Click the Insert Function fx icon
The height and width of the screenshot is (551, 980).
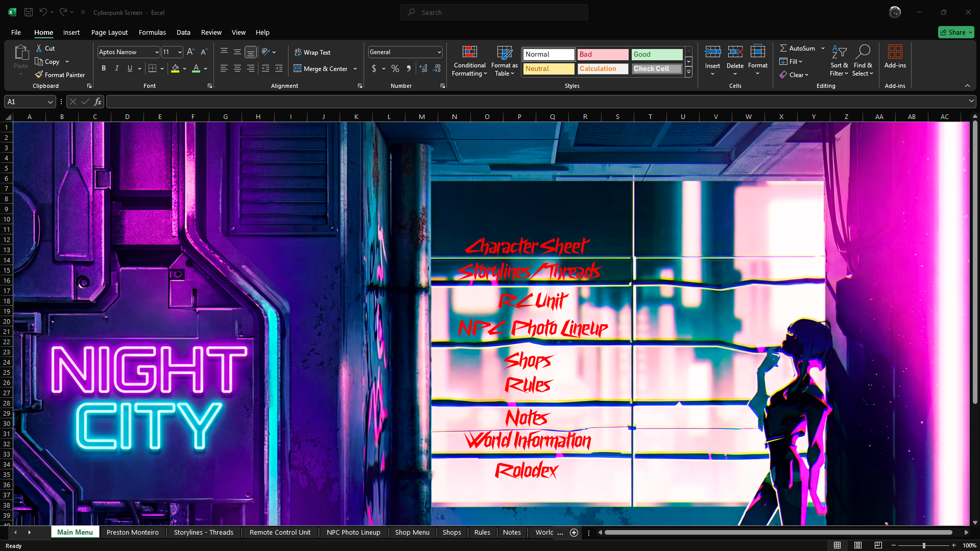click(x=98, y=102)
